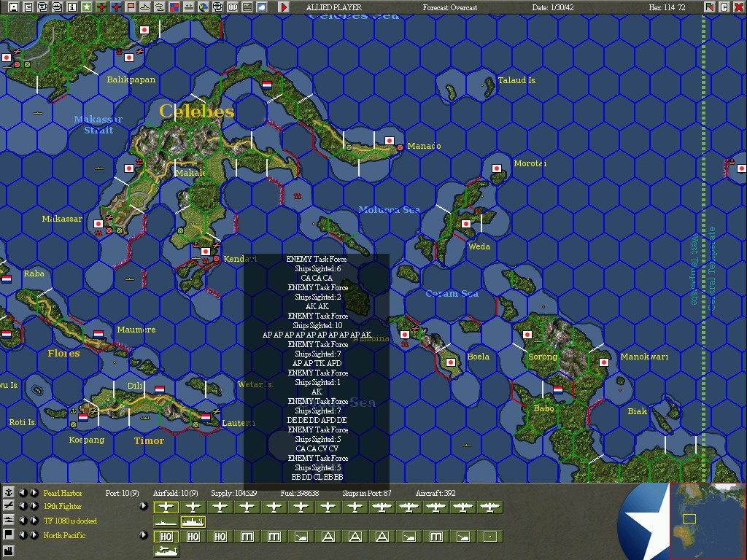Open Pearl Harbor base name link
The width and height of the screenshot is (747, 560).
tap(63, 493)
